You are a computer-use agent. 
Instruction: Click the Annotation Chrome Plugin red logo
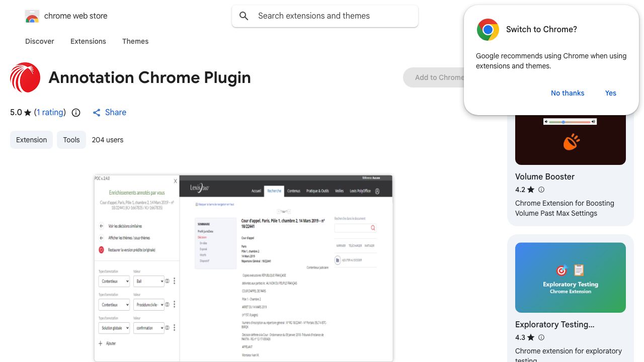pyautogui.click(x=25, y=77)
